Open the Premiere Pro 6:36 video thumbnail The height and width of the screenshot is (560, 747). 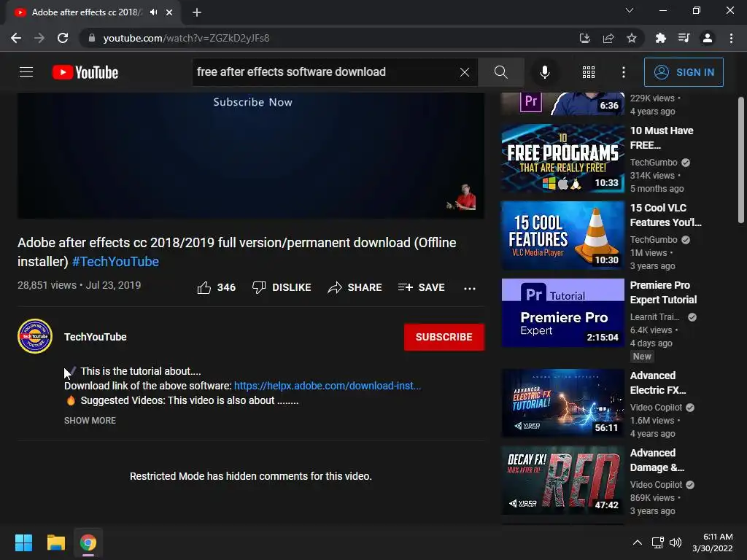tap(562, 104)
